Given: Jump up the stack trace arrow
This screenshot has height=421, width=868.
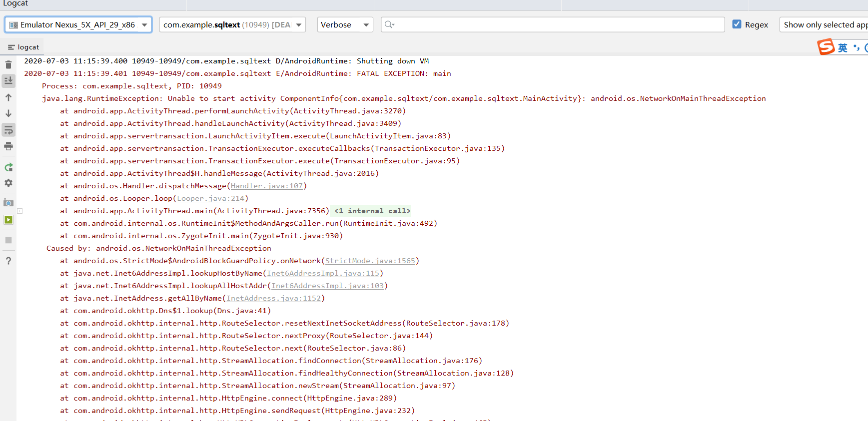Looking at the screenshot, I should [x=8, y=97].
